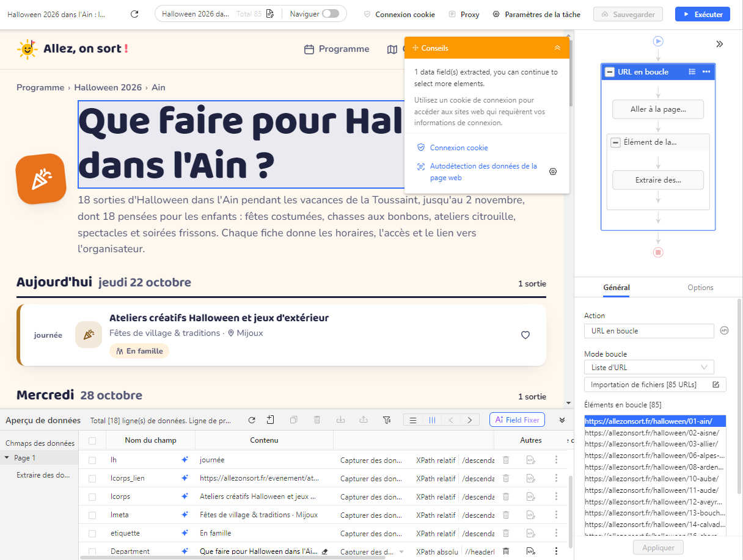The width and height of the screenshot is (743, 560).
Task: Collapse the data preview panel with the double chevron
Action: [562, 420]
